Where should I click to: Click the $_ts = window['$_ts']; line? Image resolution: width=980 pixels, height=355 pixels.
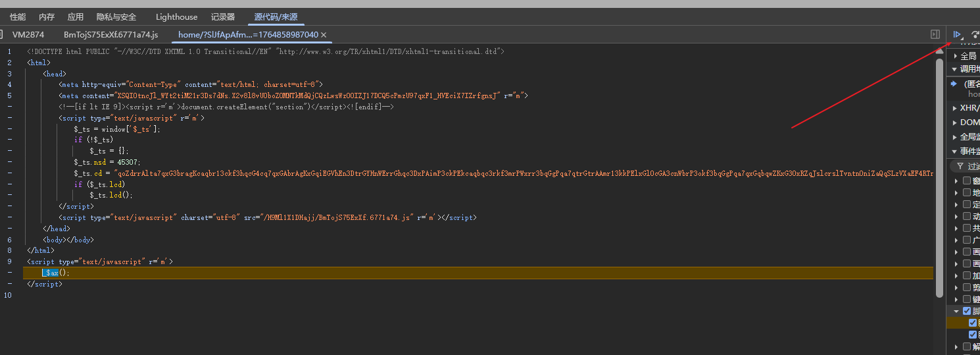point(117,129)
